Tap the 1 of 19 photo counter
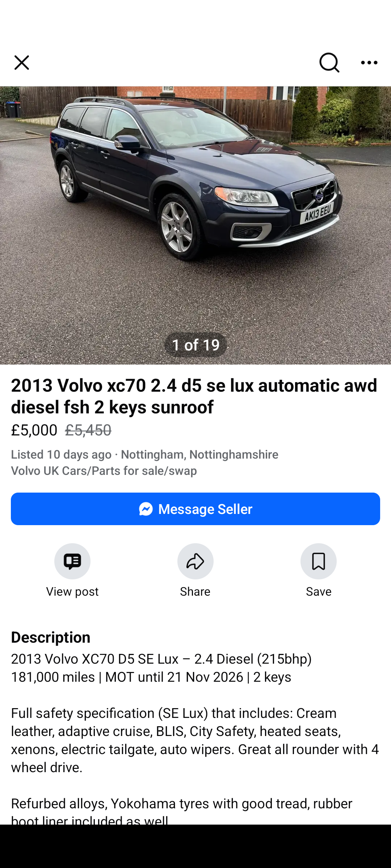Image resolution: width=391 pixels, height=868 pixels. pos(195,345)
